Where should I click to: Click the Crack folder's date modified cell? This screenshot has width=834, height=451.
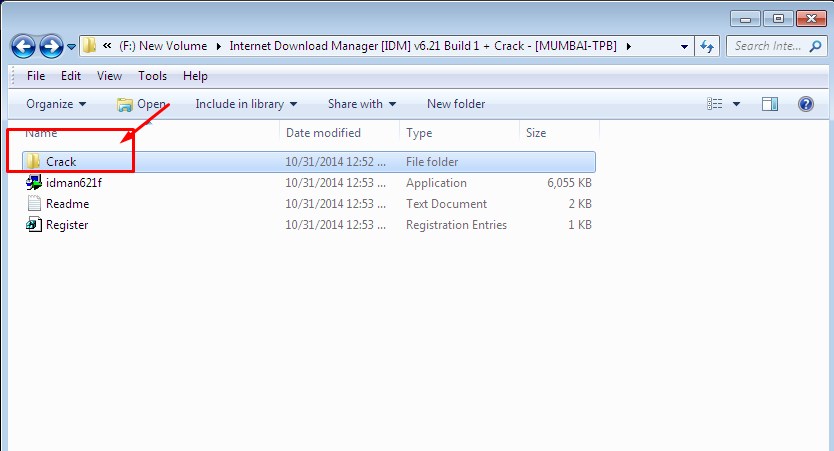[x=335, y=162]
